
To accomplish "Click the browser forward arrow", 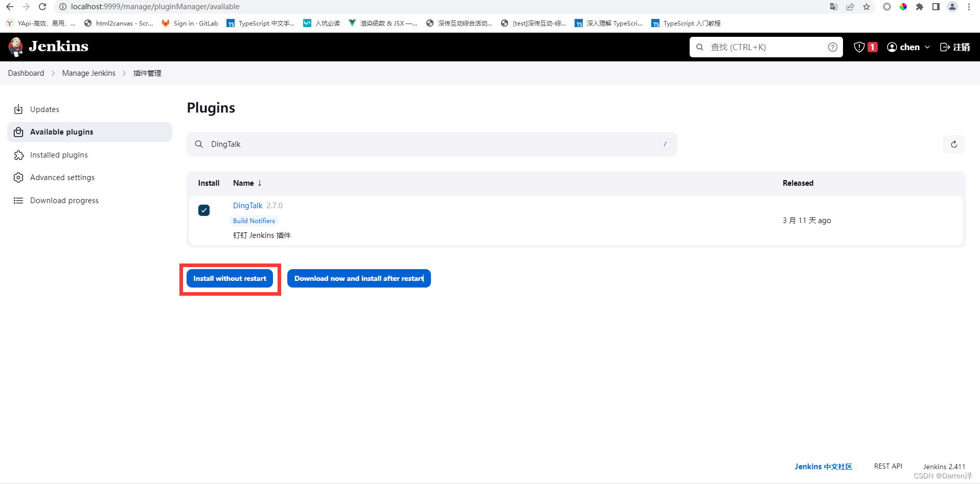I will coord(26,7).
